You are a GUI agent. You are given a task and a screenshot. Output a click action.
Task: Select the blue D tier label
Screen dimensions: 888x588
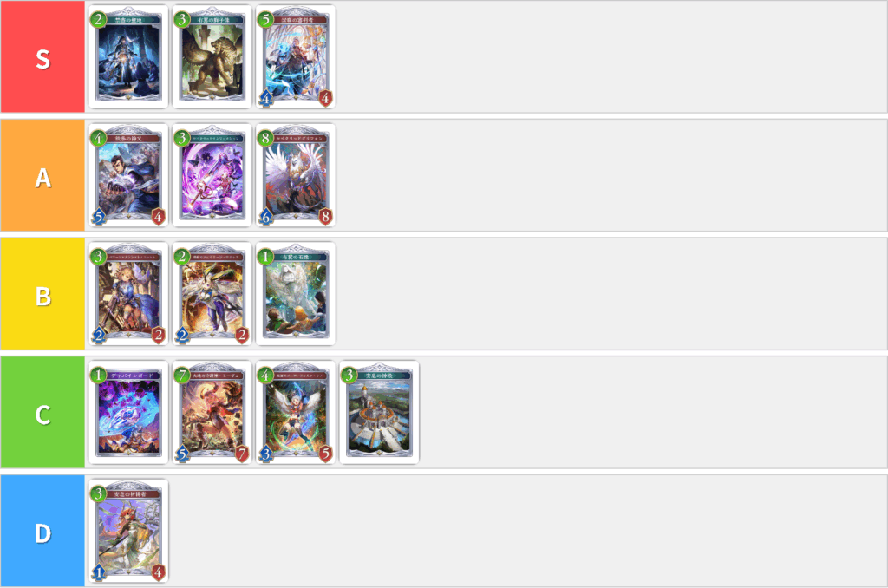42,530
